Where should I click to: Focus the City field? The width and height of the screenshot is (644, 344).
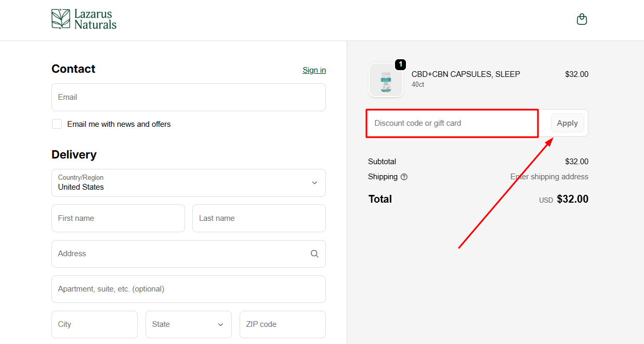(x=95, y=324)
